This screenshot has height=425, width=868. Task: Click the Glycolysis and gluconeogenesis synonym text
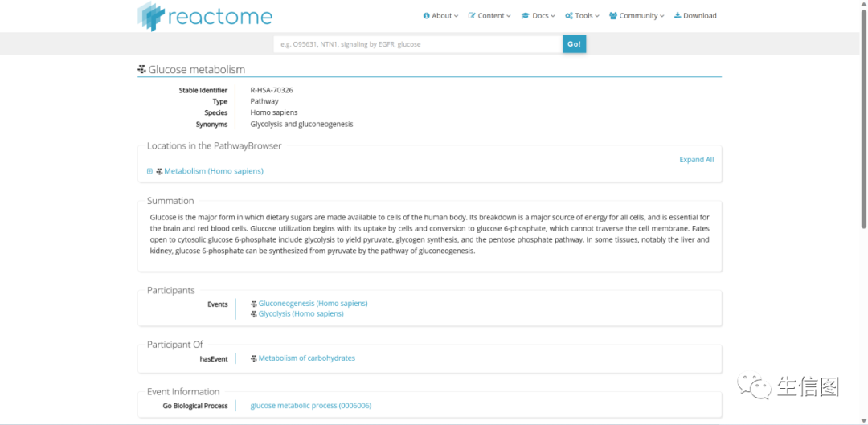point(301,124)
